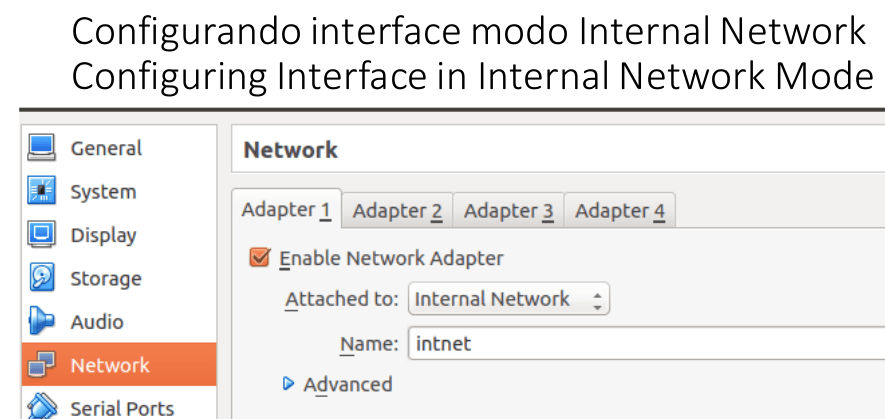Click the System chip icon

click(x=41, y=191)
